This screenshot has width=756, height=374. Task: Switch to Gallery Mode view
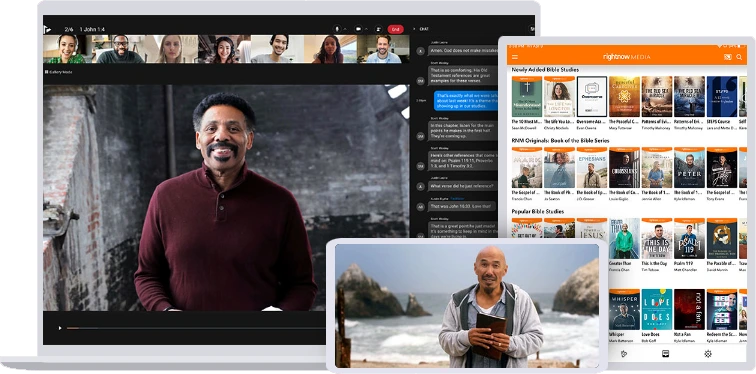click(x=58, y=71)
